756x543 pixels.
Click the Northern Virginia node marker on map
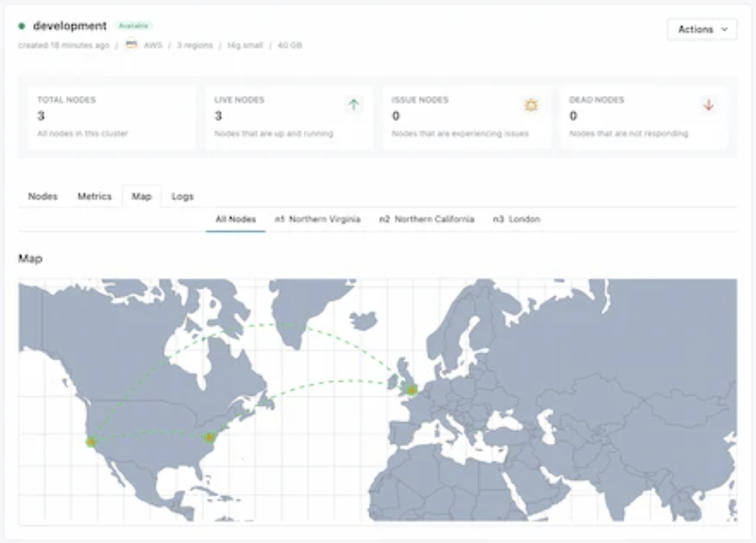(210, 438)
